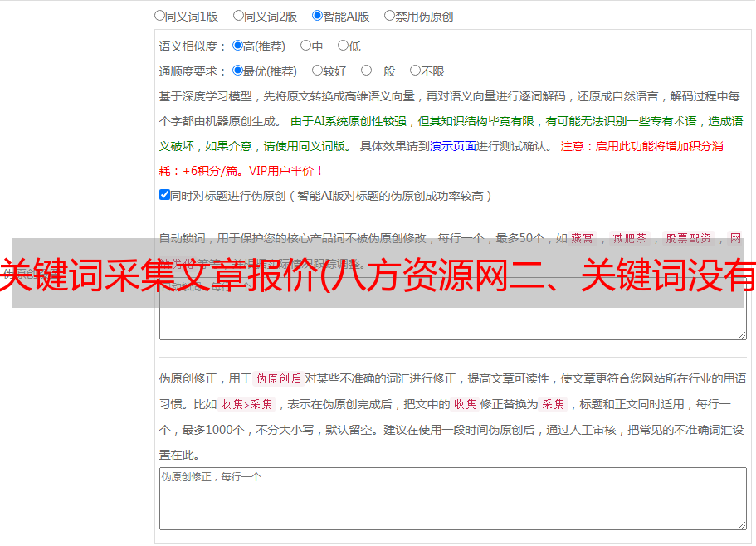Set 语义相似度 to 低
This screenshot has height=546, width=756.
(343, 46)
